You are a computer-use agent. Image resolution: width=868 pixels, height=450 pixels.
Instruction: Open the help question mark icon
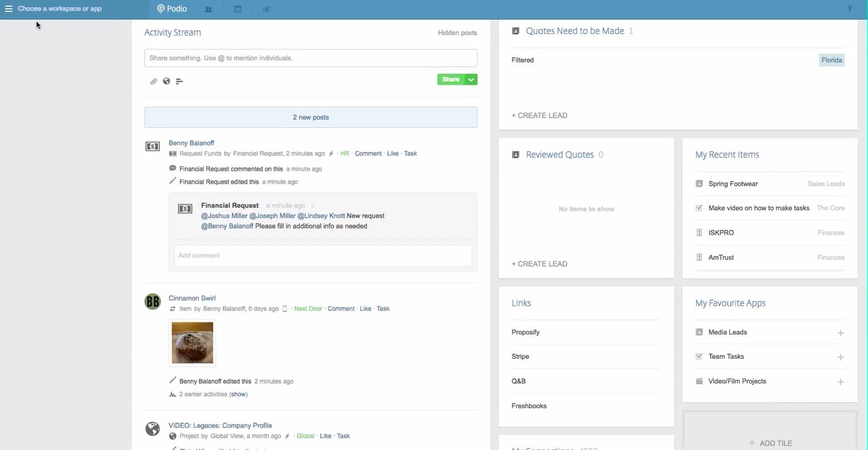point(849,9)
